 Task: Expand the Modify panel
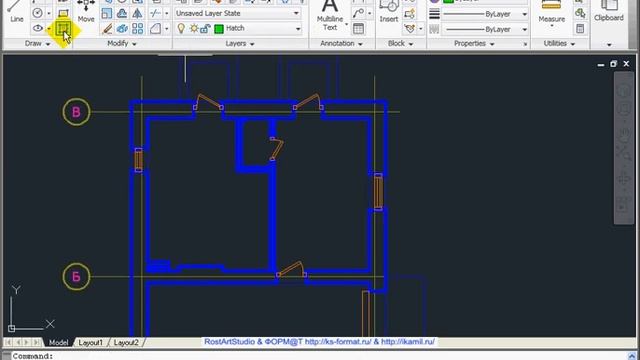coord(122,43)
